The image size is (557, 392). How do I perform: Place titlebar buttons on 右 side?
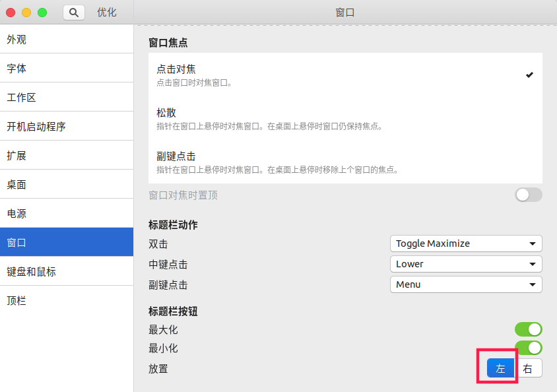[x=528, y=368]
